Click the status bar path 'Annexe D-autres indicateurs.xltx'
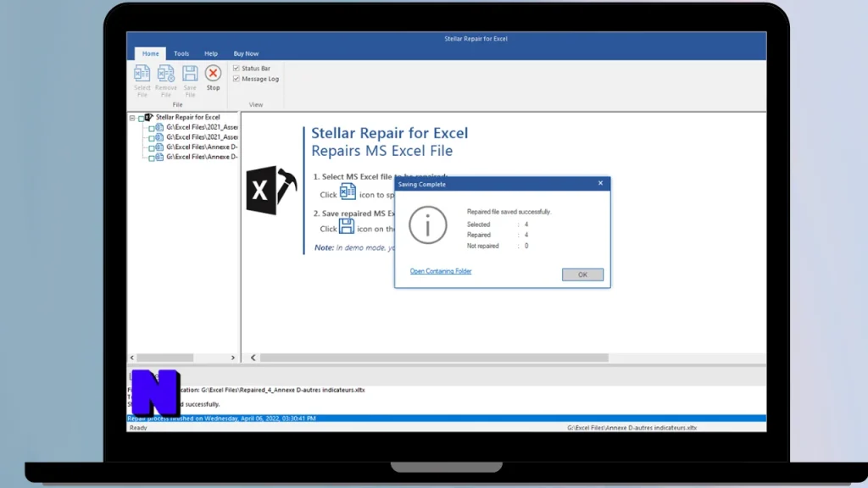 632,428
